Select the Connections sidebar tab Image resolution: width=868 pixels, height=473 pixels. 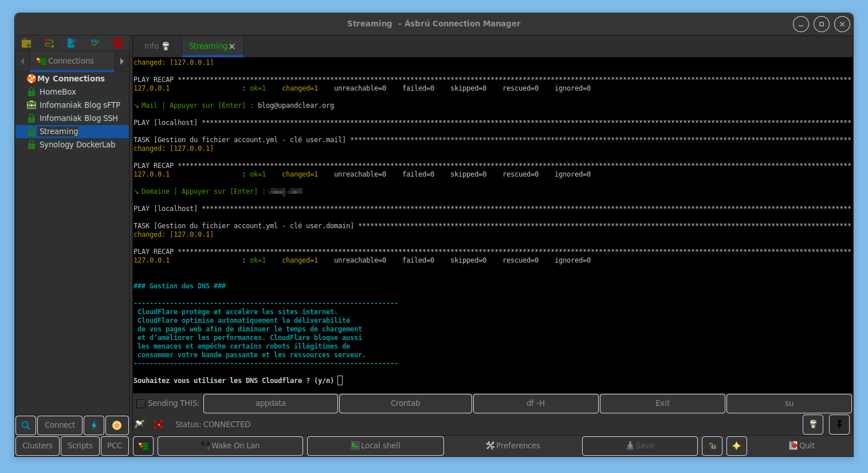point(71,61)
